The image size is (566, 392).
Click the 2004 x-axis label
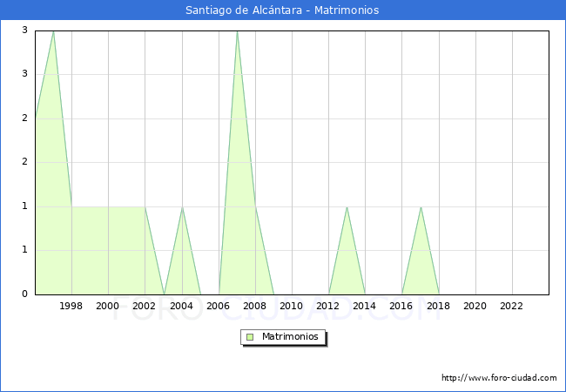[182, 306]
